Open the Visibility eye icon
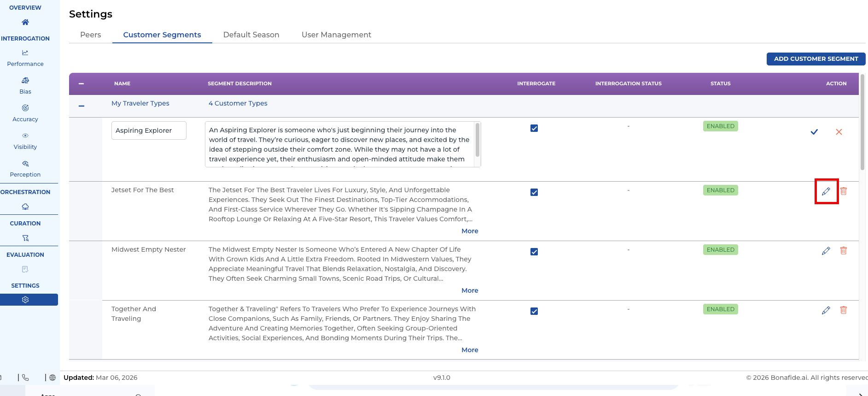Image resolution: width=868 pixels, height=396 pixels. point(25,136)
